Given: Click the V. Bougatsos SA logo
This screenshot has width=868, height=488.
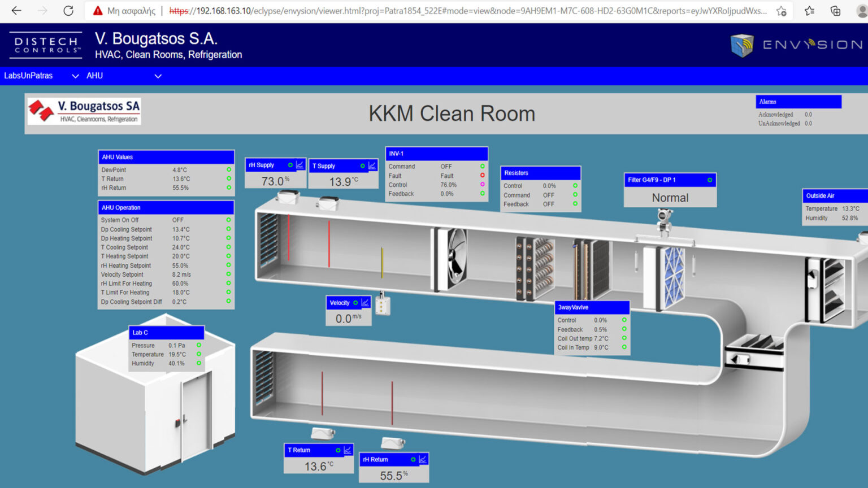Looking at the screenshot, I should pyautogui.click(x=84, y=111).
